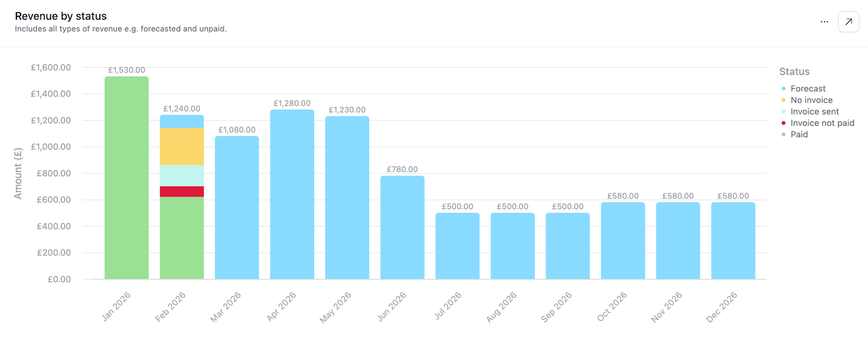Click the green Paid legend dot
Viewport: 868px width, 339px height.
coord(783,134)
